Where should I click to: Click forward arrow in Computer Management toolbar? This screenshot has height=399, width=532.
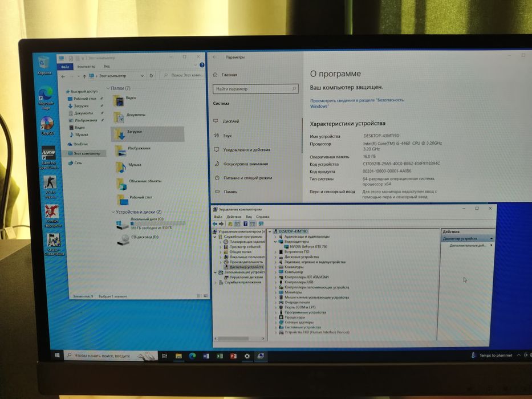click(x=221, y=224)
